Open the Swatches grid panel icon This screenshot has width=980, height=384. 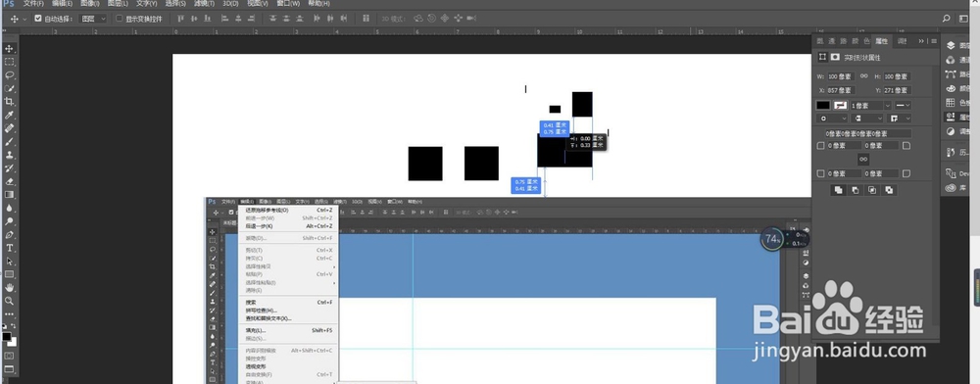(951, 103)
